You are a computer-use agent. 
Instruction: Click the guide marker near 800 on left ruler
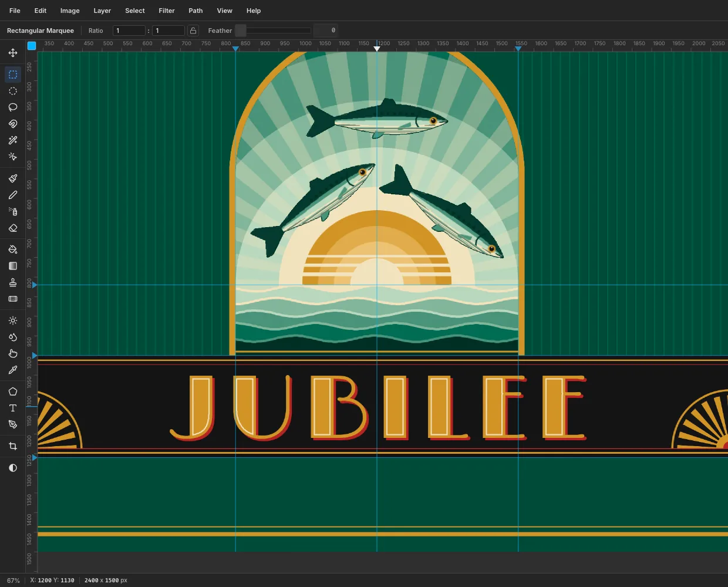35,285
